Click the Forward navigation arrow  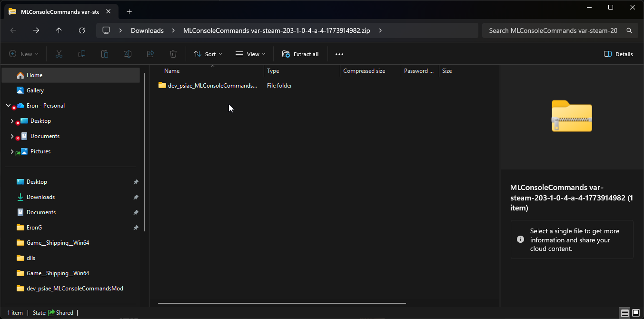tap(36, 30)
